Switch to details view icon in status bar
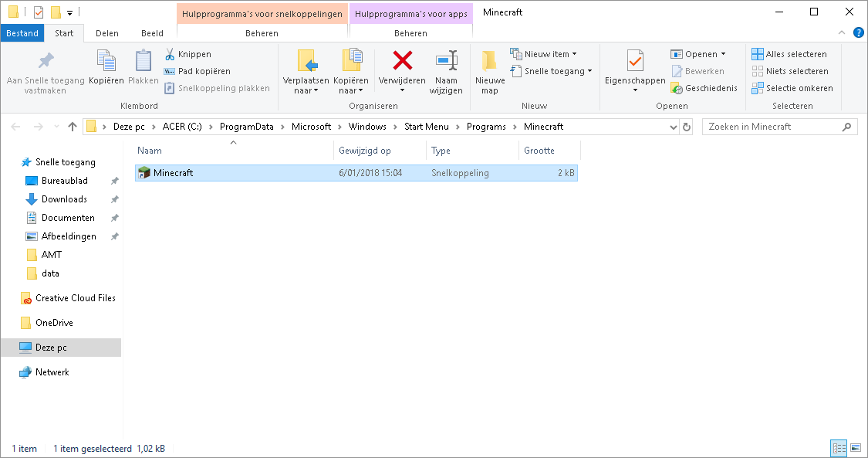Image resolution: width=868 pixels, height=458 pixels. tap(839, 448)
